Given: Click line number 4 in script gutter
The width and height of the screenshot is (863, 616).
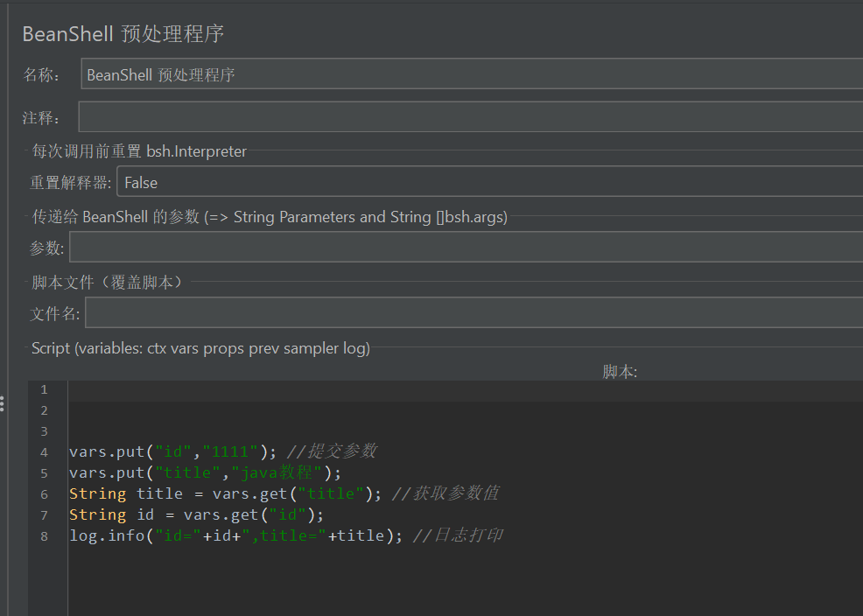Looking at the screenshot, I should pos(44,452).
